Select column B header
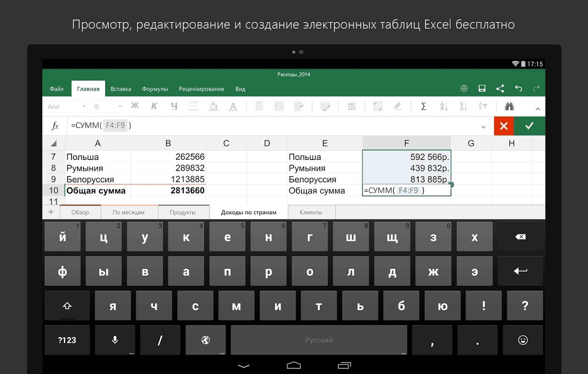The height and width of the screenshot is (374, 588). point(168,143)
